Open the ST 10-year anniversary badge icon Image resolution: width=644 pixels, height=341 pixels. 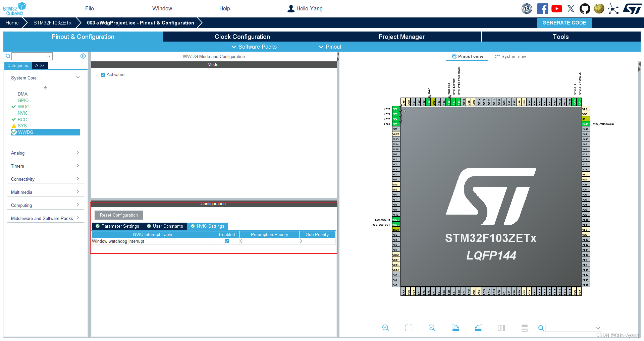click(527, 9)
